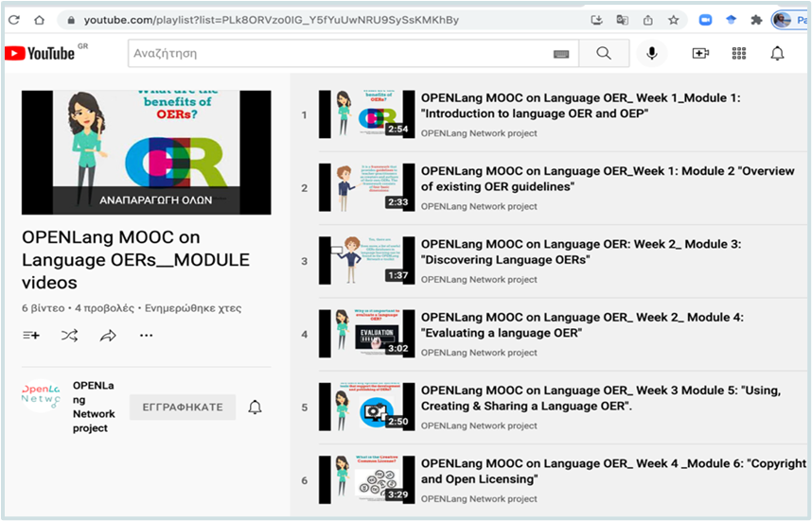
Task: Open the Zoom extension icon
Action: [x=705, y=20]
